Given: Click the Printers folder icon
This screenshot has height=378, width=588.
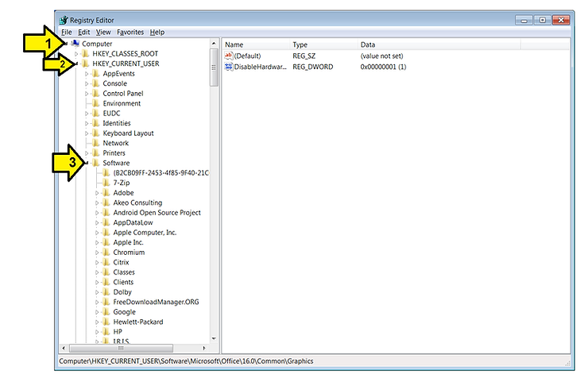Looking at the screenshot, I should 96,152.
